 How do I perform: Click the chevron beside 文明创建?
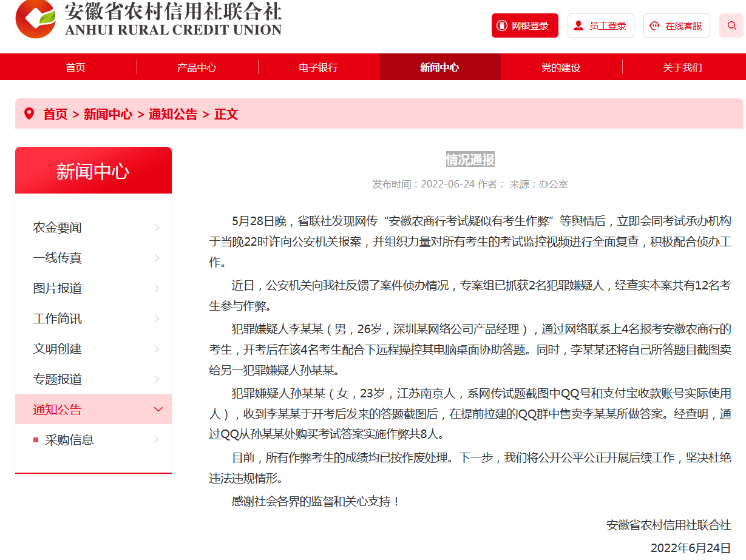pos(157,349)
